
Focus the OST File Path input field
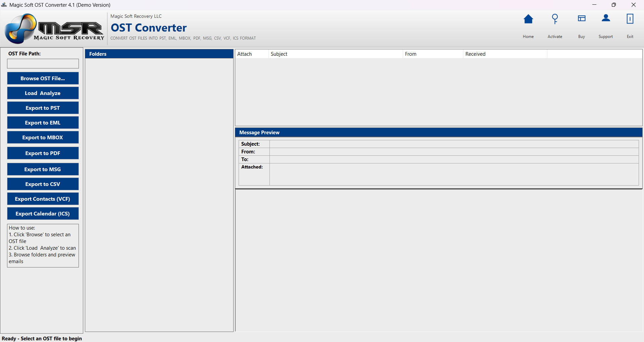(x=43, y=64)
